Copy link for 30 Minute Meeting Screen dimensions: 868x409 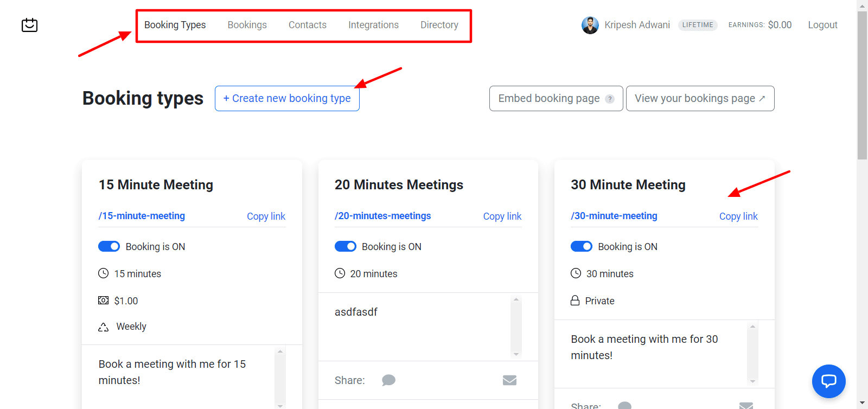point(738,216)
